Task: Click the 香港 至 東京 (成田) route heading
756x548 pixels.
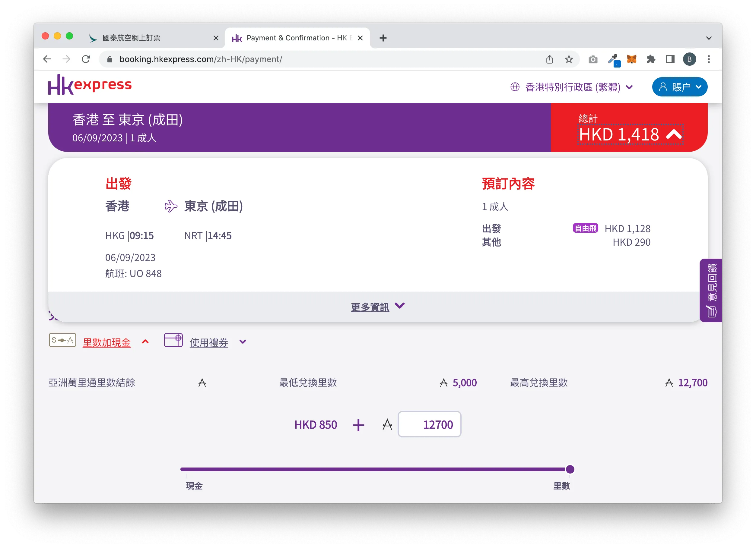Action: pyautogui.click(x=128, y=120)
